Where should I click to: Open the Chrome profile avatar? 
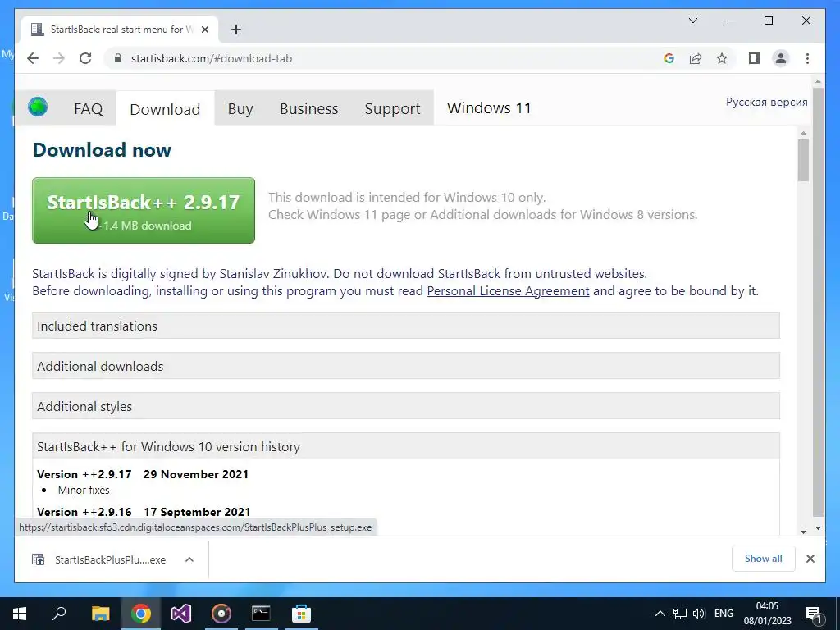[781, 58]
